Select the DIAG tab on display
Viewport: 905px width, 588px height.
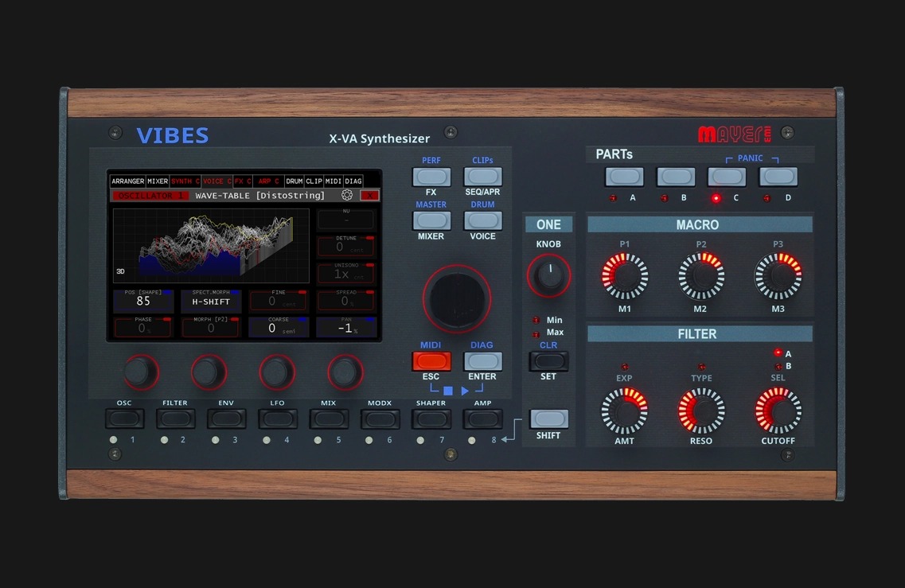[353, 181]
